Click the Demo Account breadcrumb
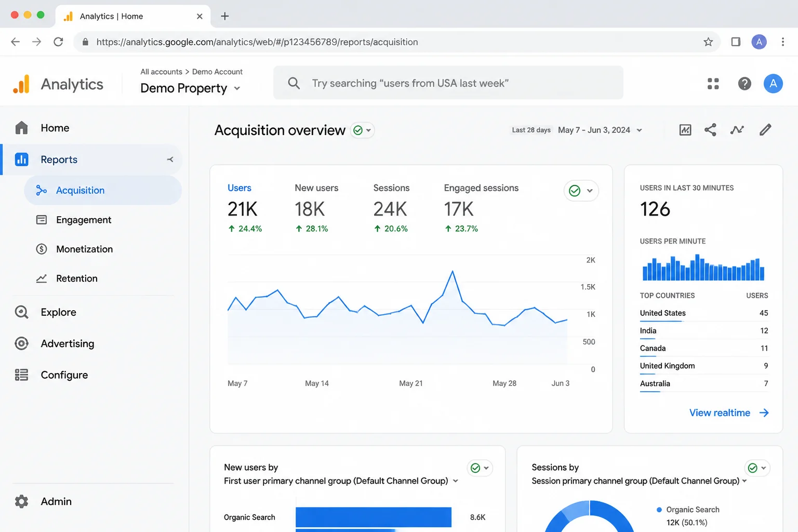Image resolution: width=798 pixels, height=532 pixels. click(217, 72)
